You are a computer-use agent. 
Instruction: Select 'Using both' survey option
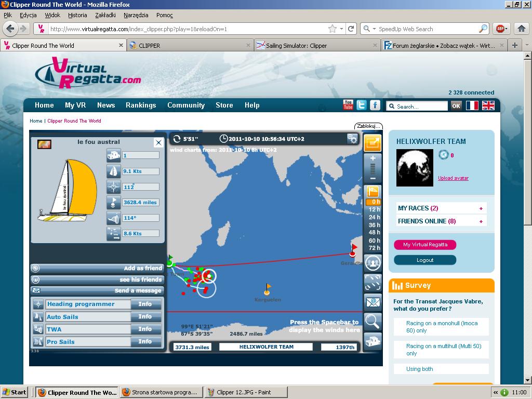point(420,369)
